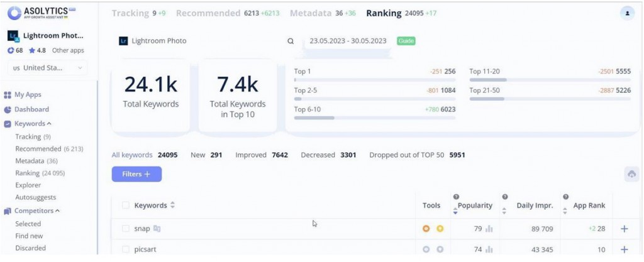Click first grey tool icon in picsart row
Image resolution: width=644 pixels, height=262 pixels.
[x=426, y=249]
